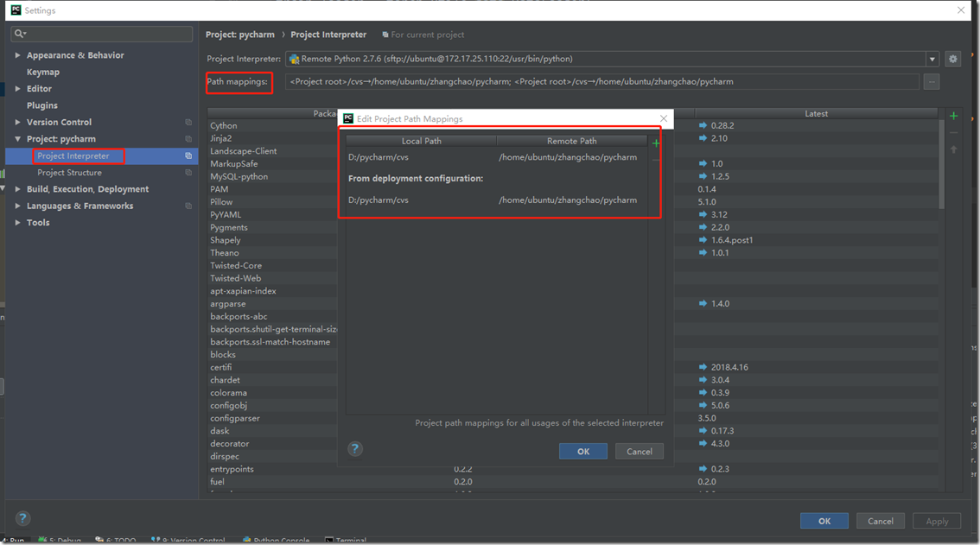This screenshot has width=980, height=545.
Task: Click OK in Edit Project Path Mappings
Action: pos(583,451)
